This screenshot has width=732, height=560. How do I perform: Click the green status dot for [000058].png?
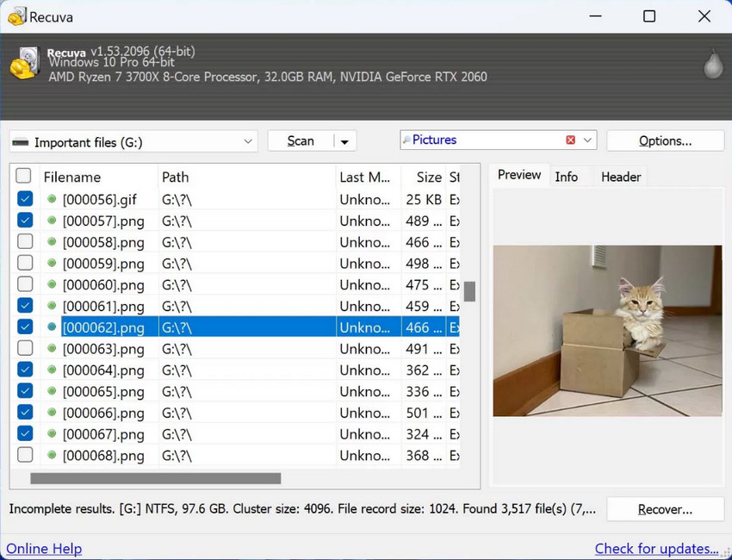click(52, 242)
